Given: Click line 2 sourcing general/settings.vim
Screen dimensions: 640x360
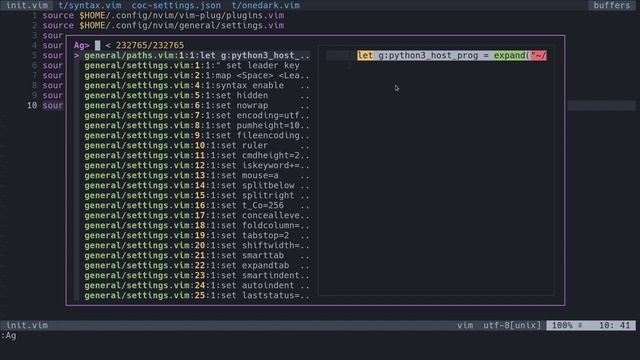Looking at the screenshot, I should click(163, 25).
